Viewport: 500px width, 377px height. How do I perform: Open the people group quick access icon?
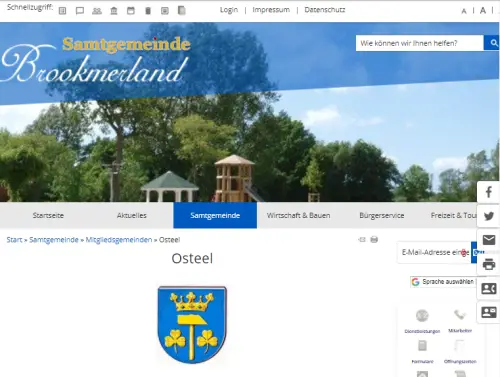tap(97, 11)
